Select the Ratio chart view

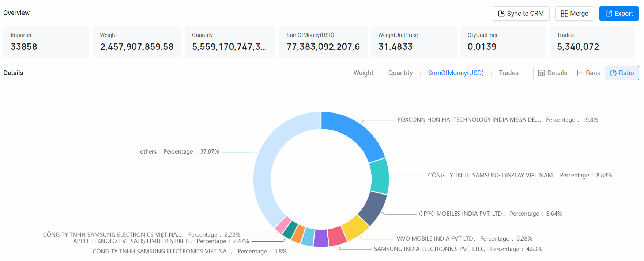622,73
